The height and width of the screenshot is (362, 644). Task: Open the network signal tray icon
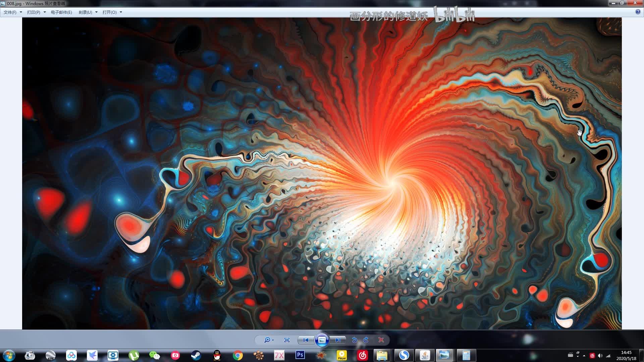pos(608,356)
